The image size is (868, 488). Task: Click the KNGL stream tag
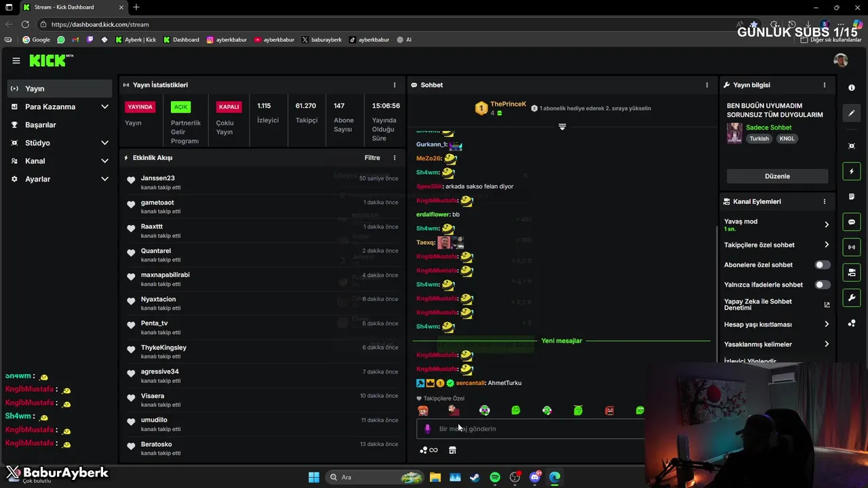tap(787, 138)
